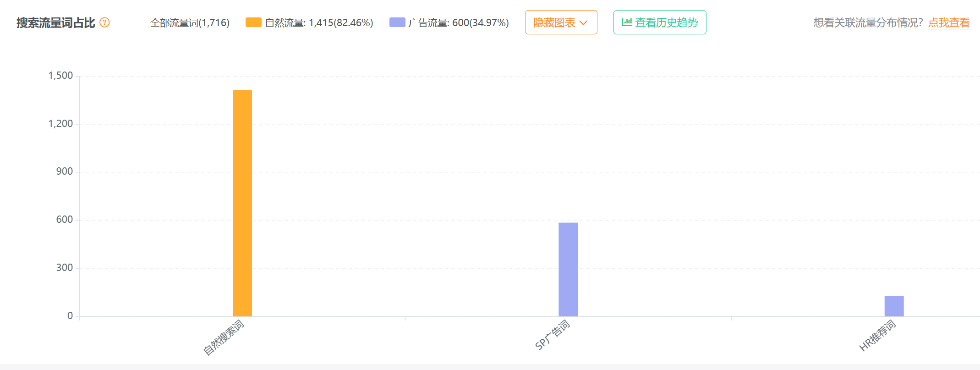This screenshot has height=370, width=980.
Task: Click the 1,200 y-axis value
Action: (60, 124)
